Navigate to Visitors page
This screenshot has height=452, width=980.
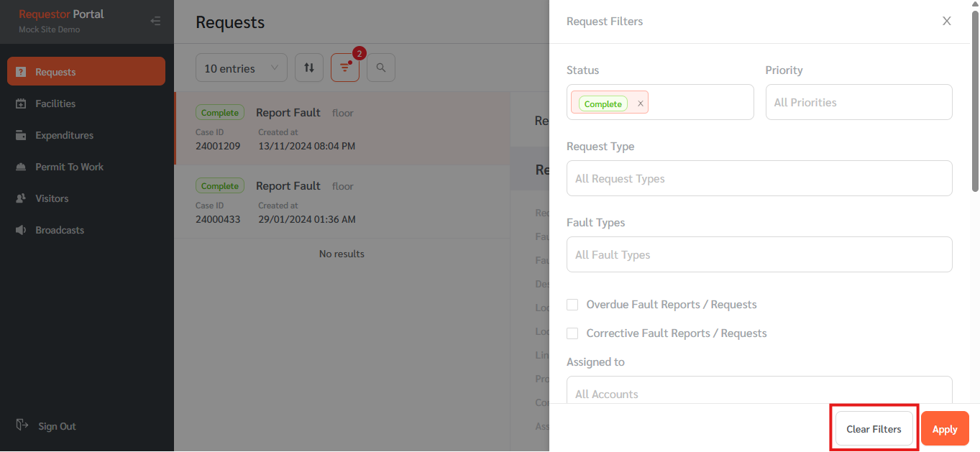point(86,198)
